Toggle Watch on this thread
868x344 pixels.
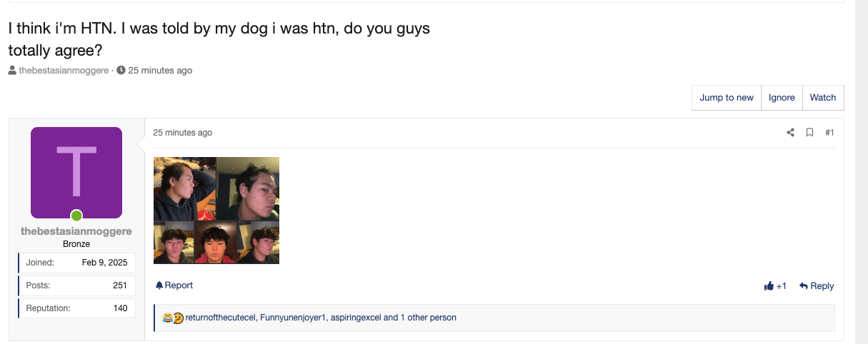tap(823, 98)
